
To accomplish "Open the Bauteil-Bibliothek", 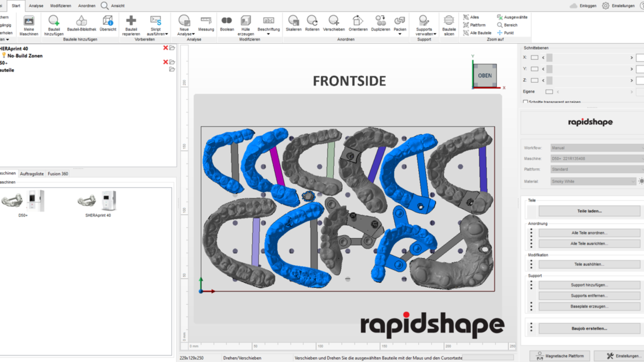I will coord(82,23).
